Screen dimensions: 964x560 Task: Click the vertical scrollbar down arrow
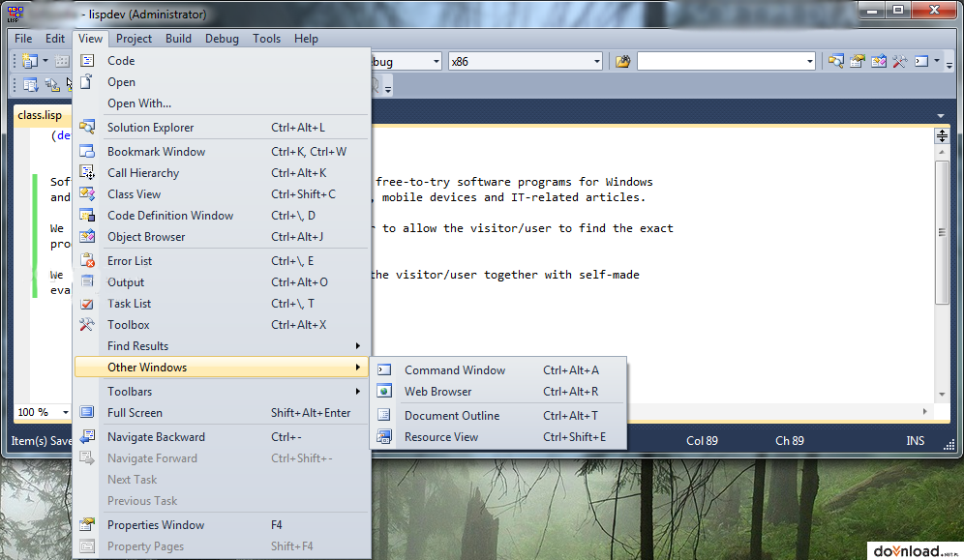pyautogui.click(x=941, y=395)
